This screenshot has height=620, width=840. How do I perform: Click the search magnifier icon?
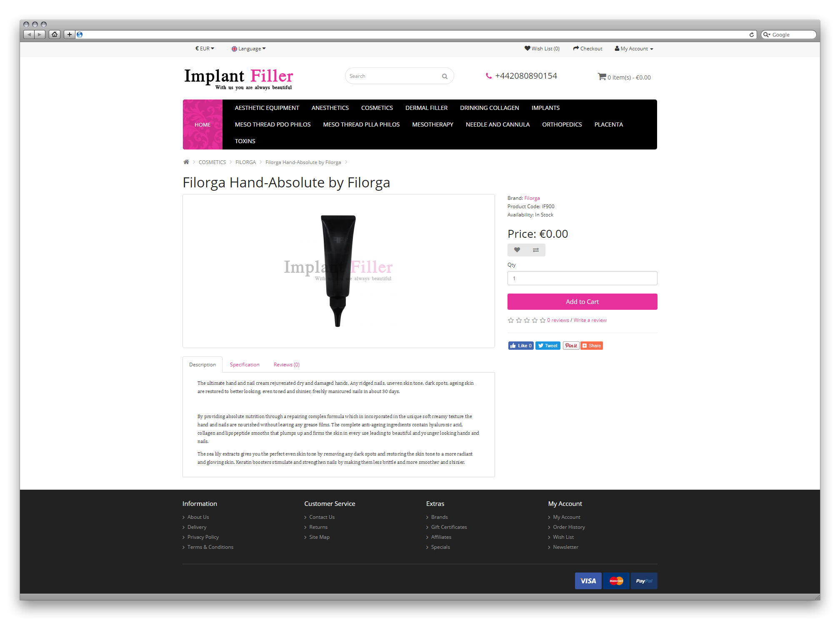coord(445,76)
